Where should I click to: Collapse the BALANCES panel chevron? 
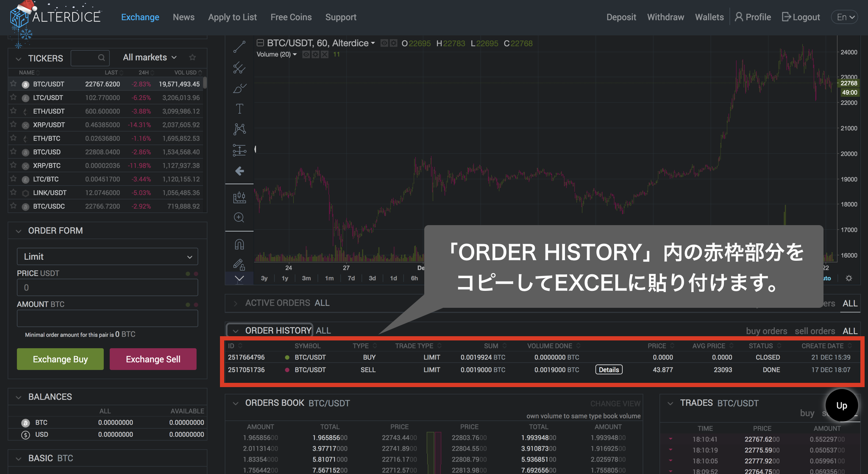click(x=18, y=397)
